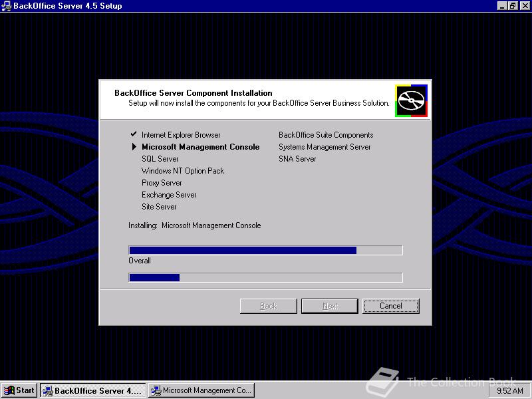Click the disabled Back button

tap(269, 306)
